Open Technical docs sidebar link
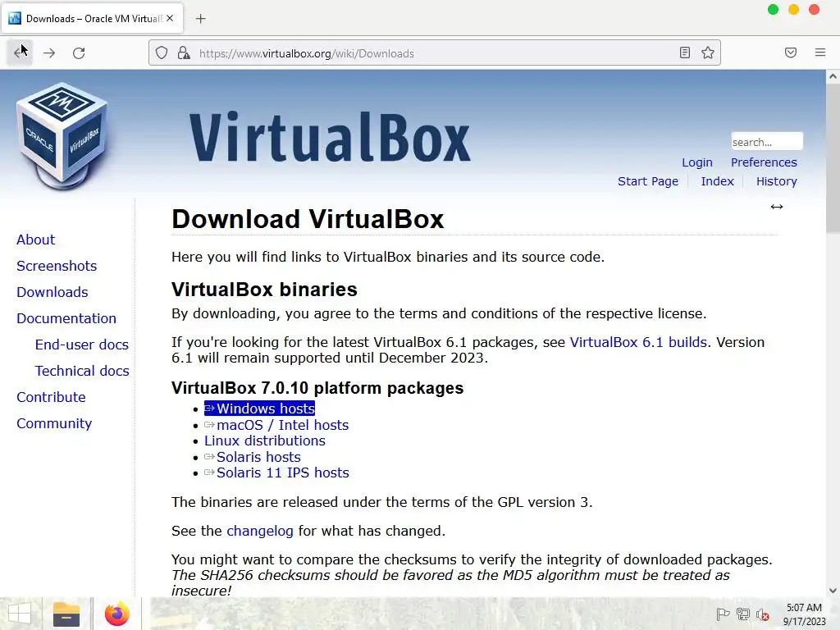 (x=82, y=371)
